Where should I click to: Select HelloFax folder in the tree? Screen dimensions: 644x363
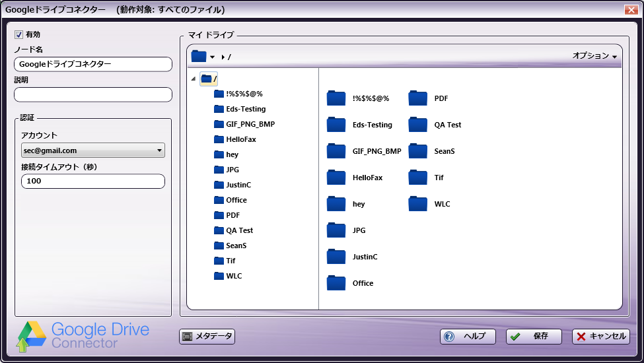coord(235,139)
